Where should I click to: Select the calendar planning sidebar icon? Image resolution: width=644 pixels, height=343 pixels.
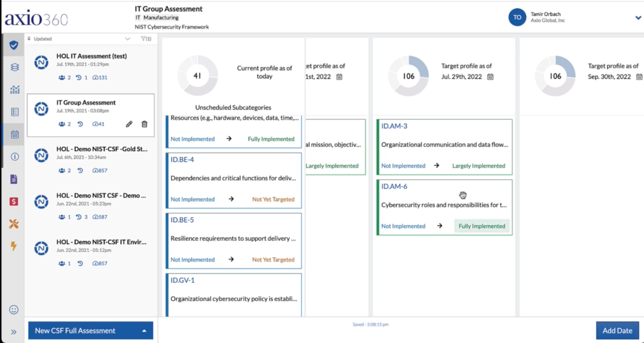15,134
